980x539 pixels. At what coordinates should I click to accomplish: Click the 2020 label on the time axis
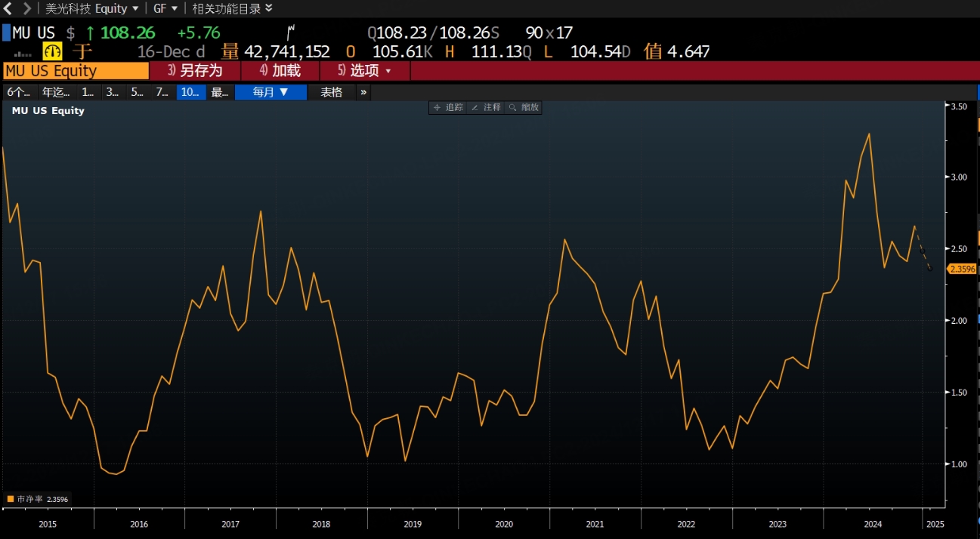(x=504, y=524)
